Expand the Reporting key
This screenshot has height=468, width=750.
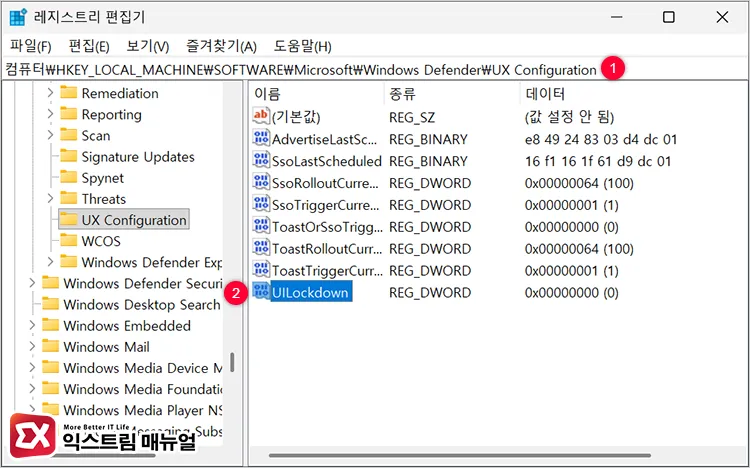[50, 114]
